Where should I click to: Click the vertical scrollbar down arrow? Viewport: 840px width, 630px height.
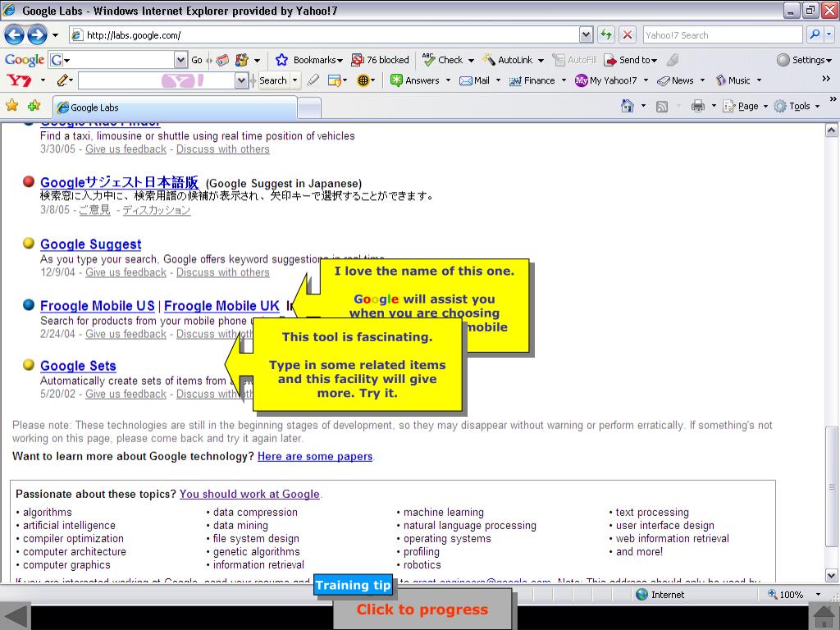(831, 576)
